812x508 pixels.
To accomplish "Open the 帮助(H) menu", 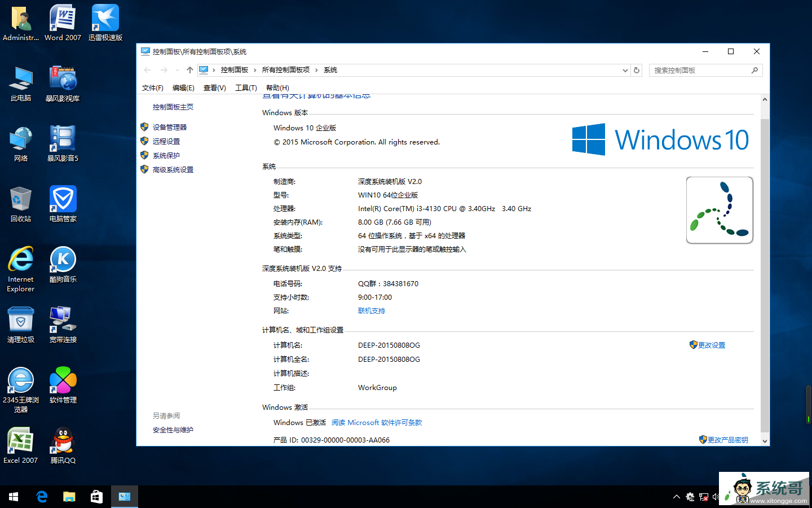I will click(277, 87).
